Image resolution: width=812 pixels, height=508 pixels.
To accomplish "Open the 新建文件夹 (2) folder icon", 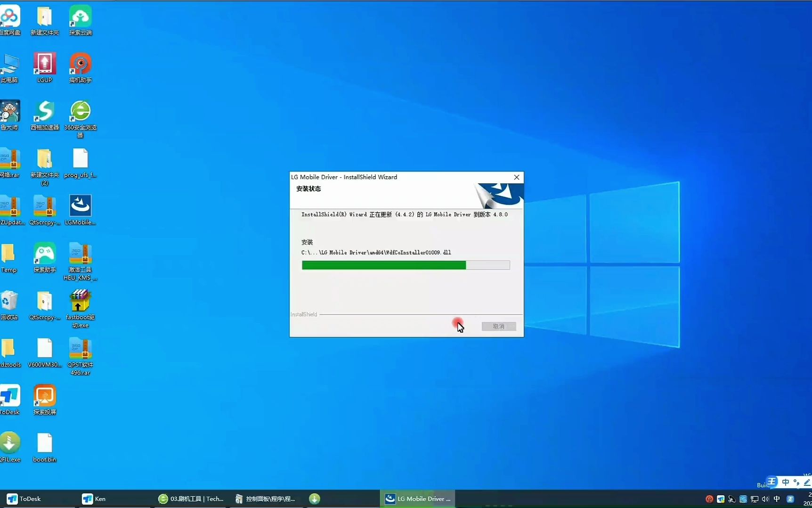I will pos(44,166).
